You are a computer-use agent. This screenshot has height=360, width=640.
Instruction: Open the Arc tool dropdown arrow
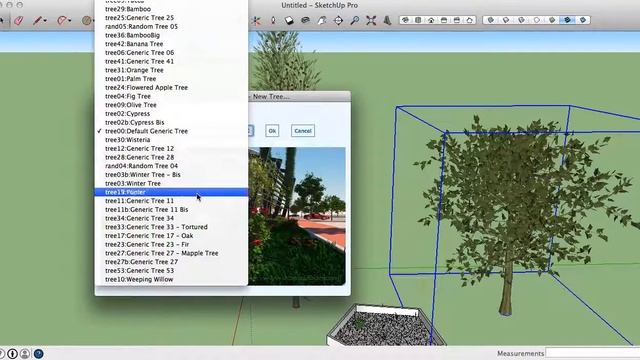[70, 21]
